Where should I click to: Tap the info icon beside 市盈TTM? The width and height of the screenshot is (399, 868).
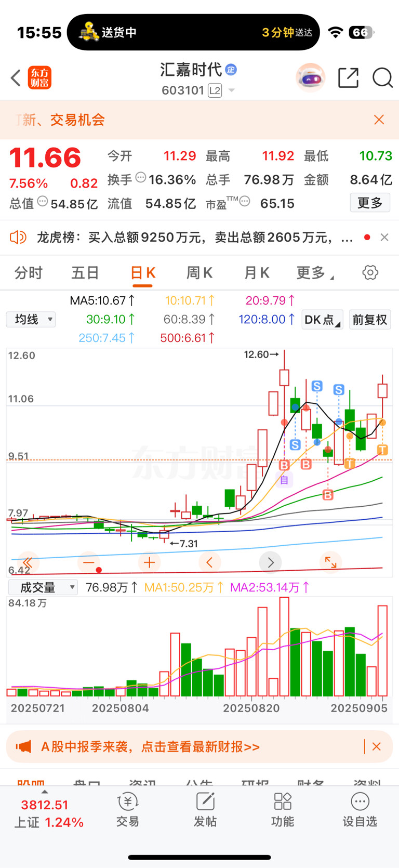click(245, 201)
